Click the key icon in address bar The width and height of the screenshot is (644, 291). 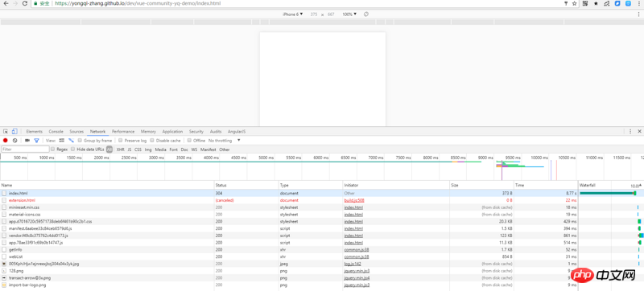[566, 3]
